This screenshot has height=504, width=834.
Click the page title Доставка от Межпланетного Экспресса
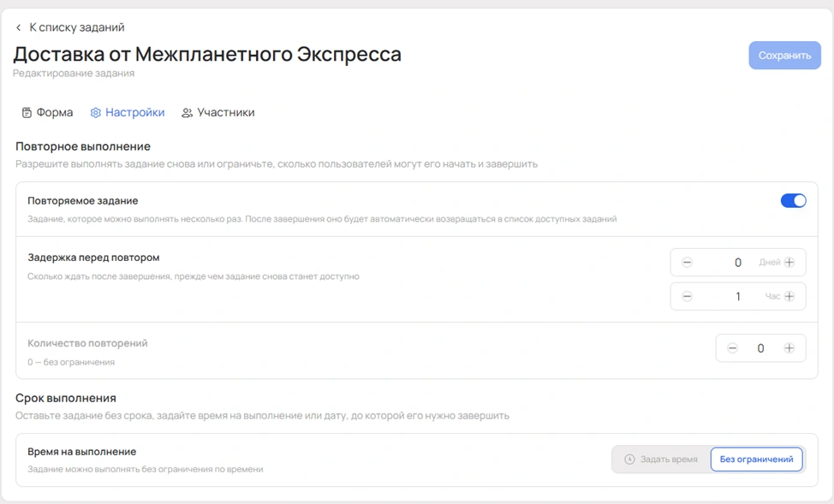(207, 54)
